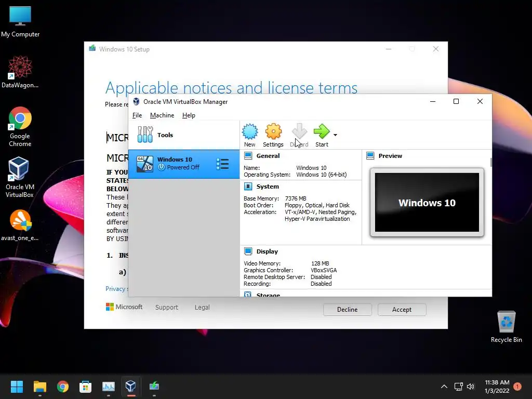Click the System section chip icon
Viewport: 532px width, 399px height.
tap(248, 187)
